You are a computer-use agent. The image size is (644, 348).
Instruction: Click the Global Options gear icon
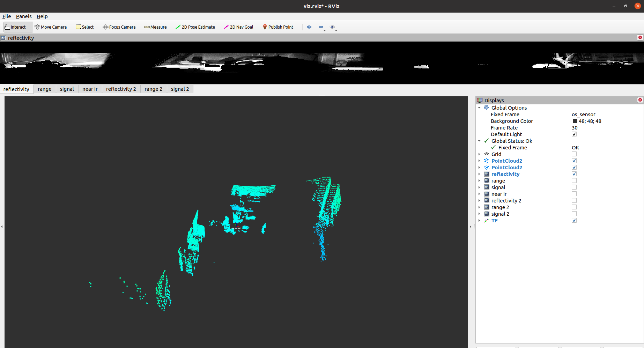pos(487,108)
